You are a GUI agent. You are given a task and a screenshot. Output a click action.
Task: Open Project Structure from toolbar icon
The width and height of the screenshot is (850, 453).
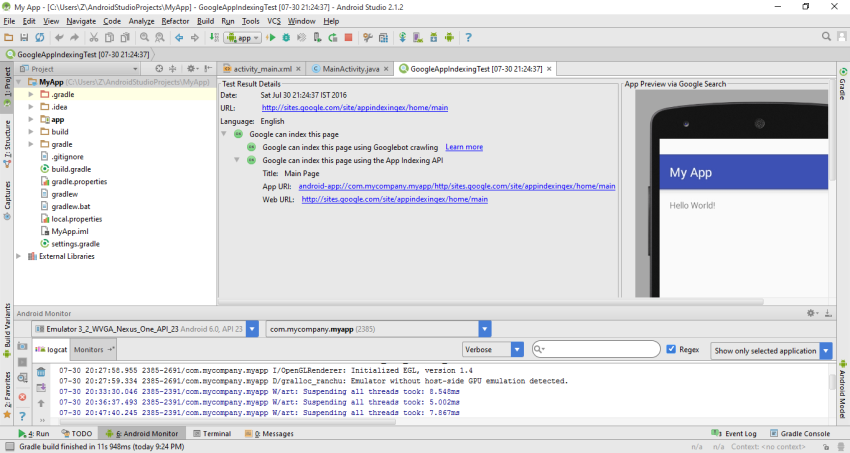(383, 37)
